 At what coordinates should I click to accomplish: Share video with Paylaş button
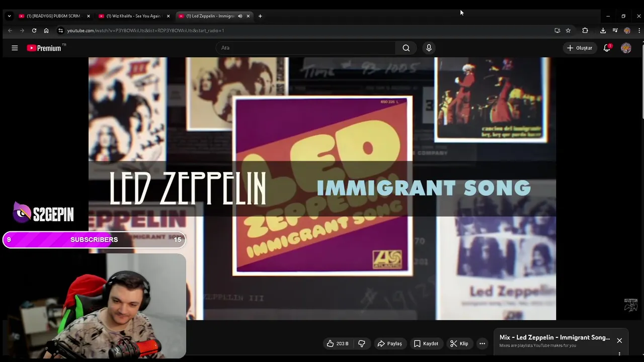tap(390, 343)
